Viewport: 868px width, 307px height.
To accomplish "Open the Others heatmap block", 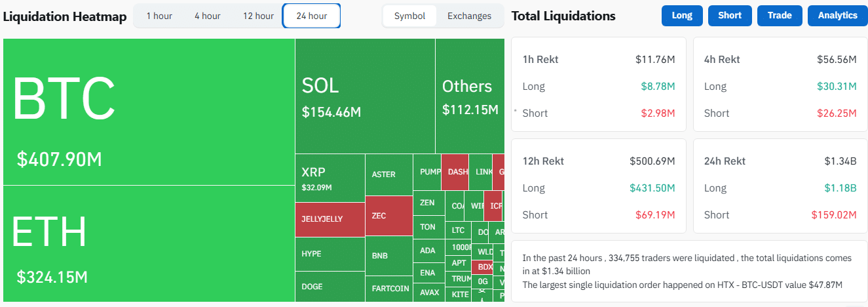I will [x=469, y=96].
